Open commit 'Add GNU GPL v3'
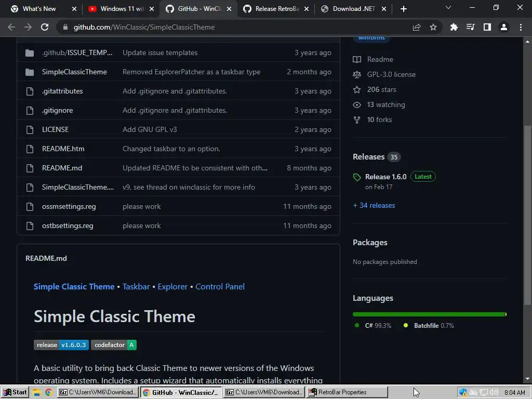This screenshot has height=399, width=532. coord(150,129)
